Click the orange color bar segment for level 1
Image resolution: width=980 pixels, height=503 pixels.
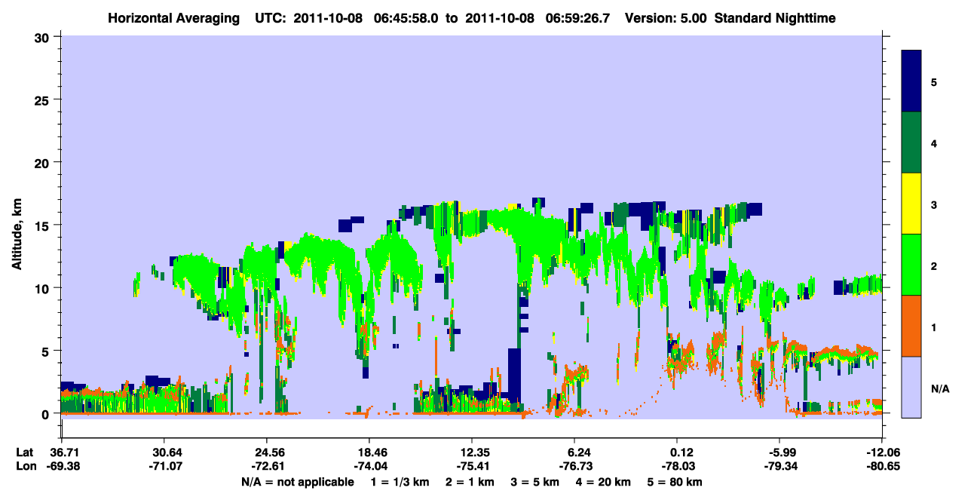(912, 326)
